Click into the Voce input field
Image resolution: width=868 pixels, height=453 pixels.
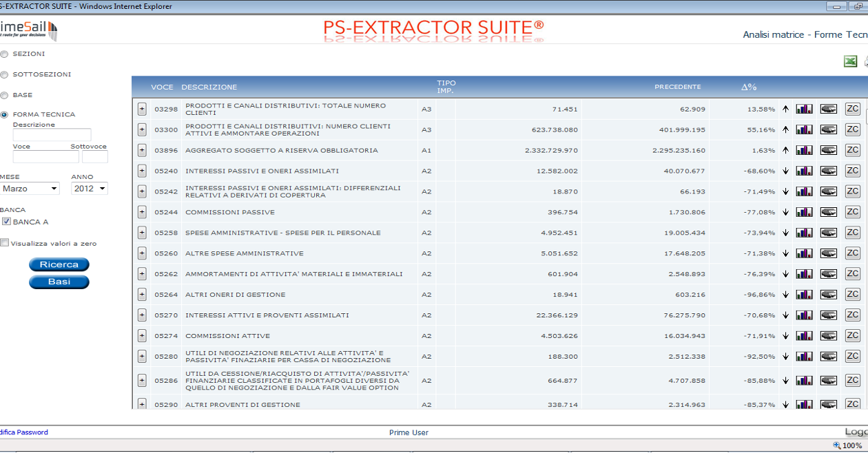pyautogui.click(x=46, y=157)
